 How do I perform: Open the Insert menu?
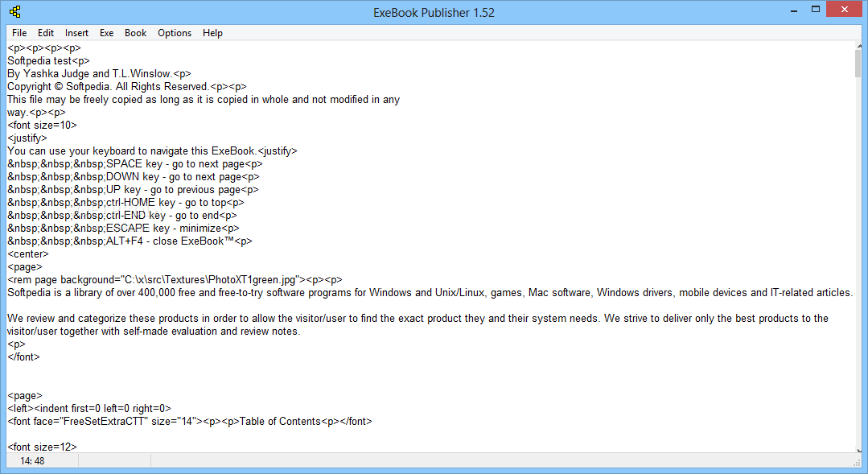(76, 33)
